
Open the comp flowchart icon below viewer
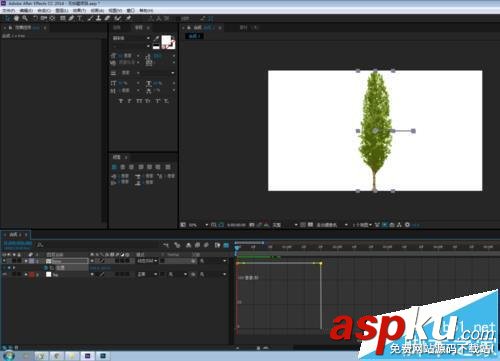[x=399, y=225]
